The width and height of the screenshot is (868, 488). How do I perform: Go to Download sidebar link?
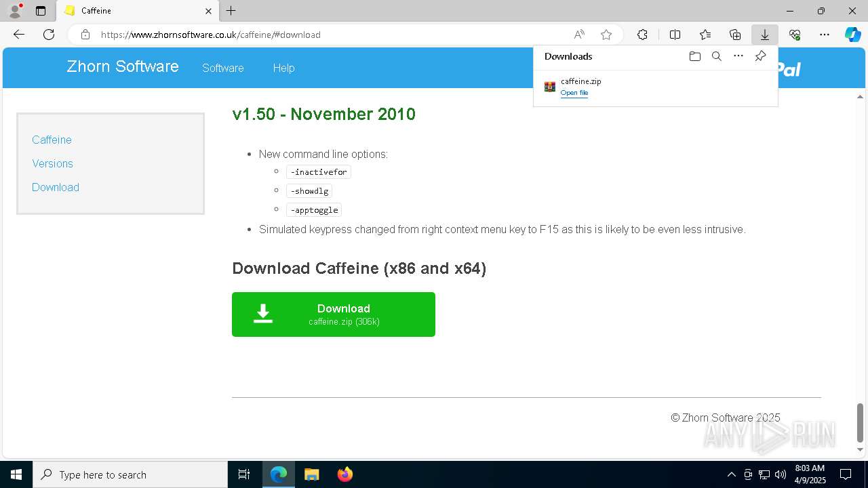click(56, 187)
